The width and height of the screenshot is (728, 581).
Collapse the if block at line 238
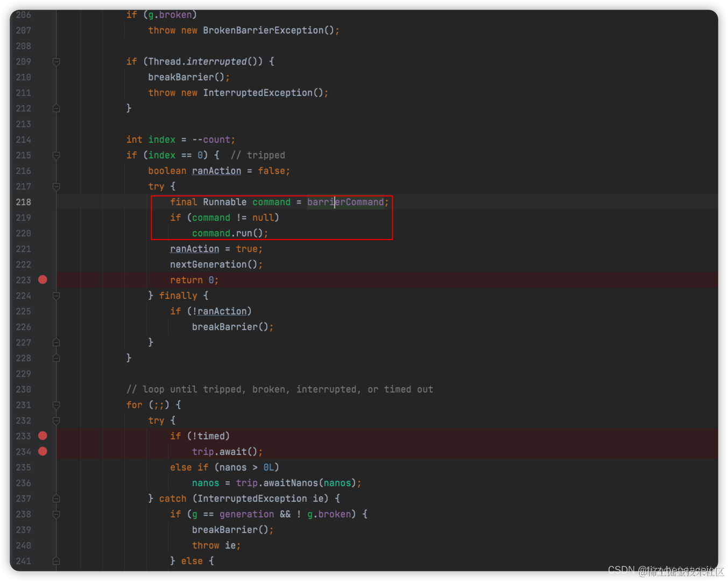click(56, 515)
